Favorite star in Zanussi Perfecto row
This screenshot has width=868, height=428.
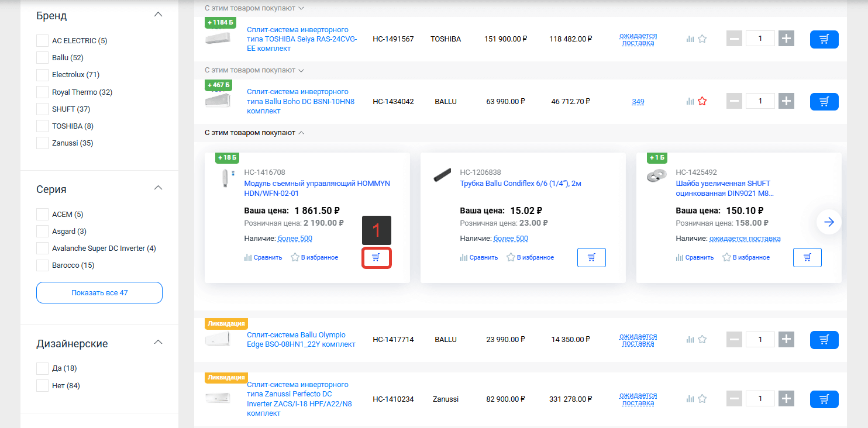click(x=702, y=399)
